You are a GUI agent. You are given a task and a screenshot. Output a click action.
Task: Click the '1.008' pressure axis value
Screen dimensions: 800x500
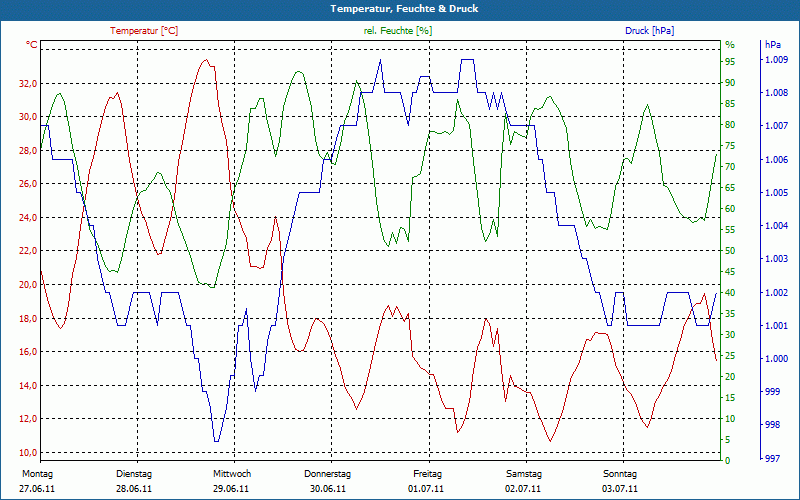pos(778,93)
